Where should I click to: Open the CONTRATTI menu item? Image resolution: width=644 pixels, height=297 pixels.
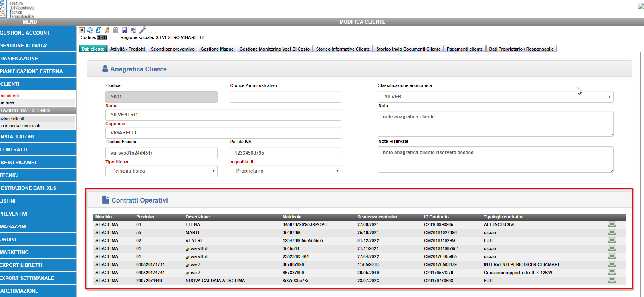[x=38, y=150]
